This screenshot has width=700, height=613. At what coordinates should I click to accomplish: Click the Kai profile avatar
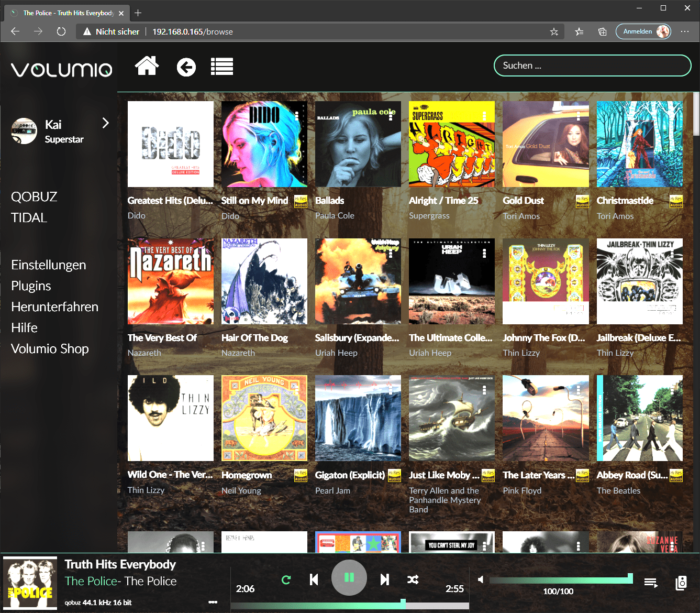25,131
